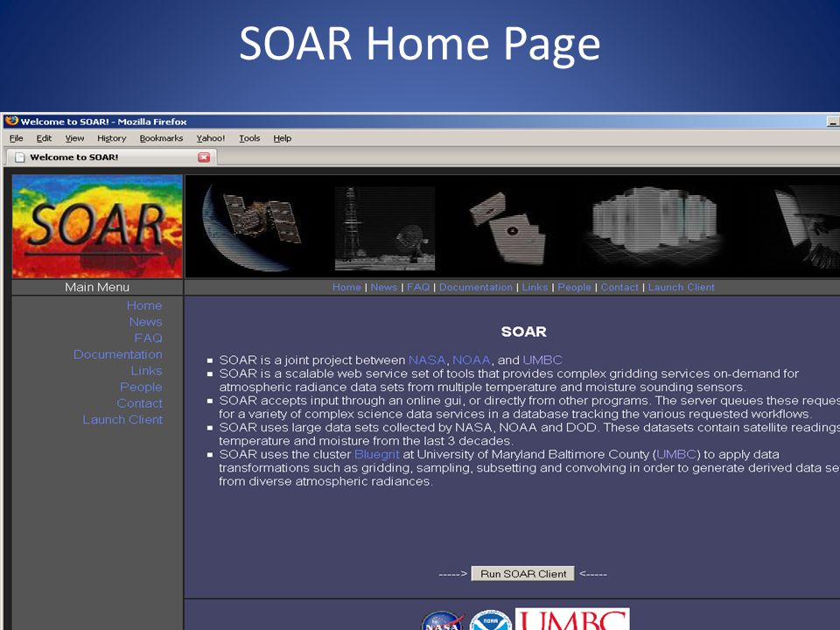
Task: Click News in the top navigation bar
Action: [383, 287]
